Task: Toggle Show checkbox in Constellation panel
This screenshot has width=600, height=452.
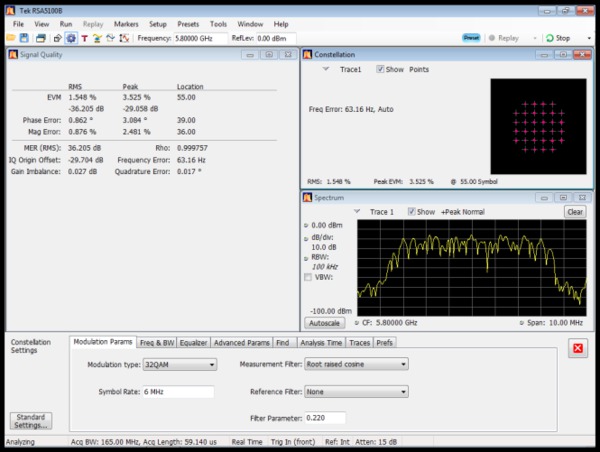Action: pos(381,69)
